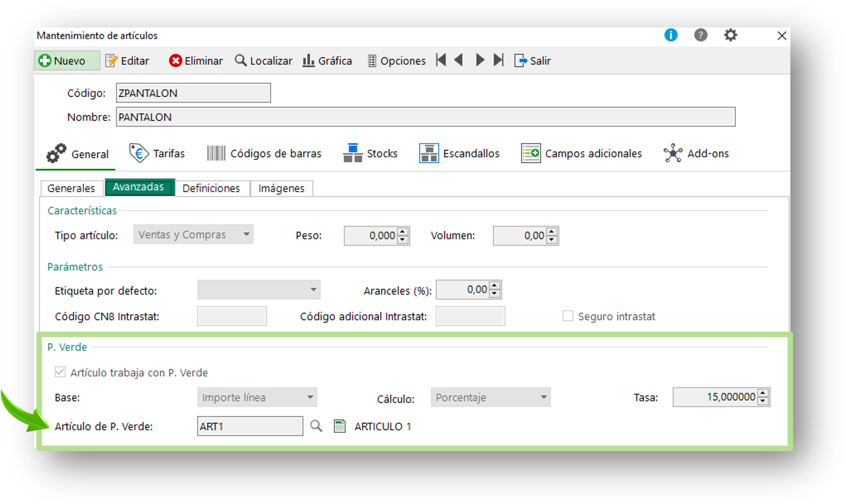Go to the next record

point(480,60)
